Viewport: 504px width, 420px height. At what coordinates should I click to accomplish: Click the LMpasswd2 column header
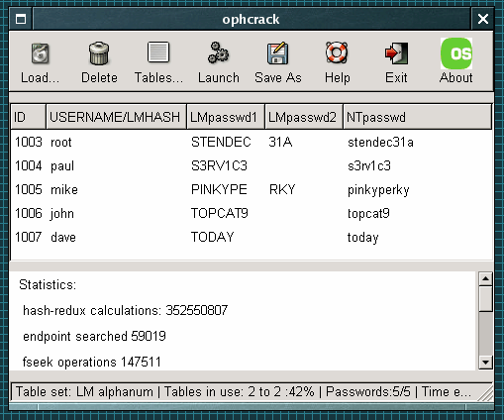point(304,117)
